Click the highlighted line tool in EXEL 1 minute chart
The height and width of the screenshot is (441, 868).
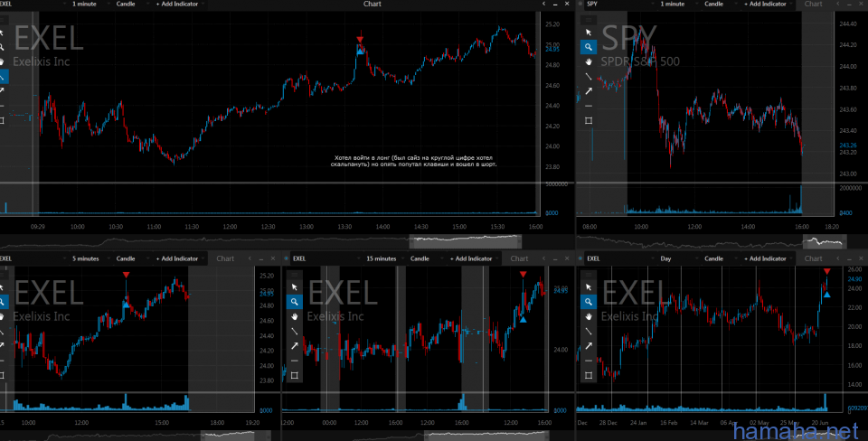tap(3, 76)
